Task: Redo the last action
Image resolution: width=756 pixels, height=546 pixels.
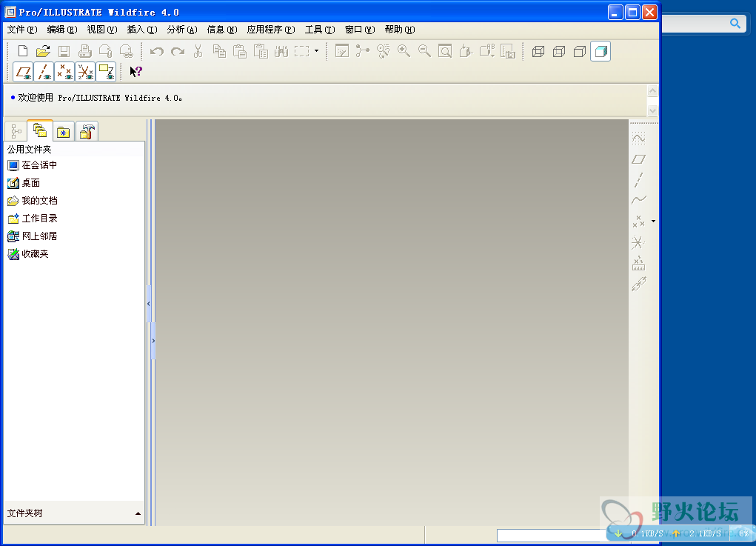Action: pos(178,51)
